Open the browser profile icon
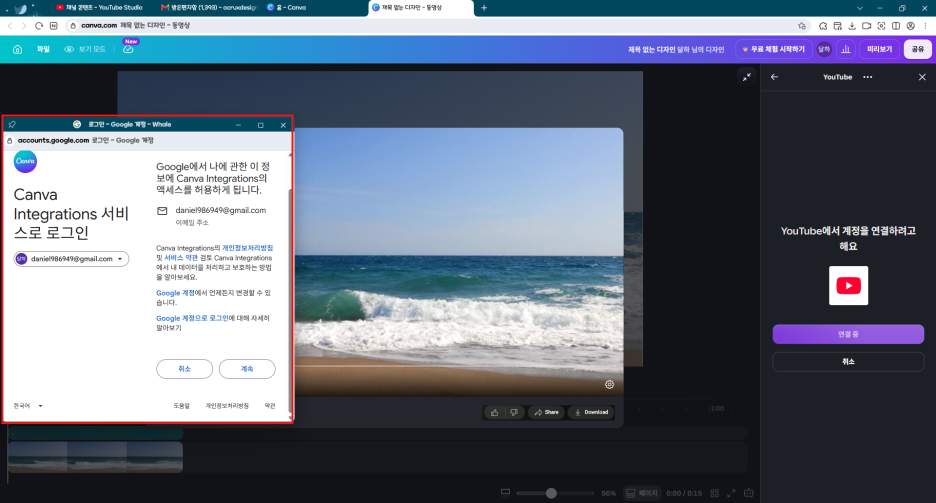The image size is (936, 503). pyautogui.click(x=910, y=26)
